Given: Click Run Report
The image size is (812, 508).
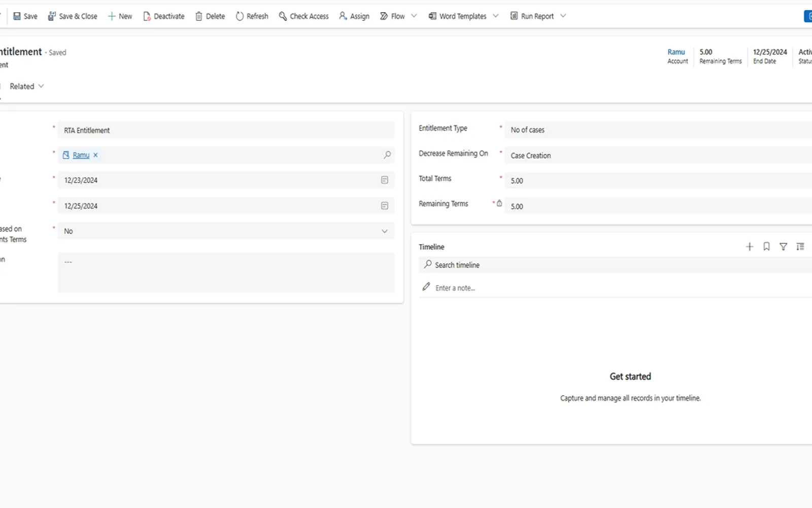Looking at the screenshot, I should click(x=532, y=16).
